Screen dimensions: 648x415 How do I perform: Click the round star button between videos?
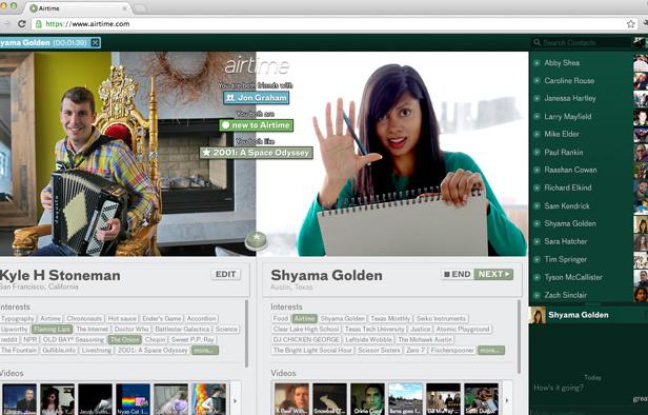256,240
